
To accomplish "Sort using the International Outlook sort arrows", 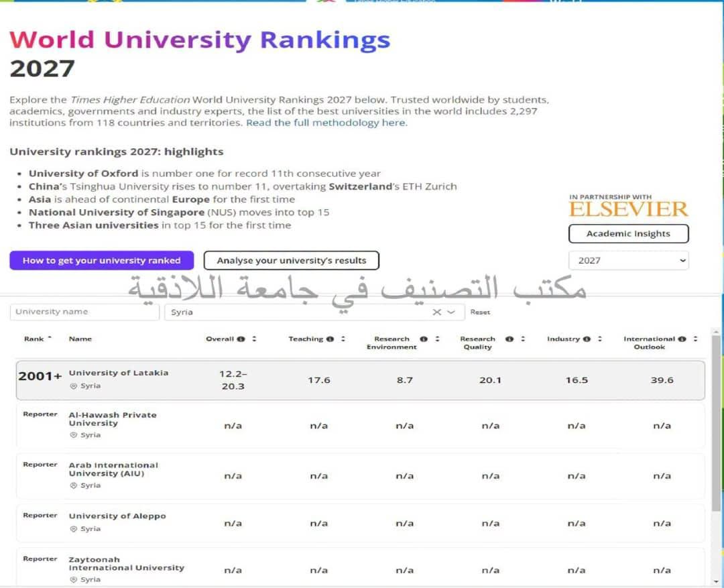I will pos(695,339).
